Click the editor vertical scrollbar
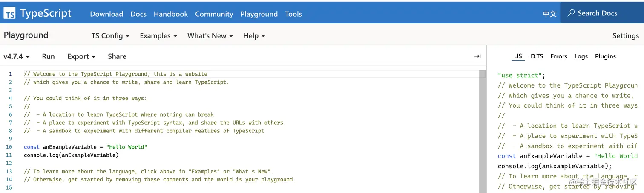Image resolution: width=644 pixels, height=193 pixels. pos(482,128)
